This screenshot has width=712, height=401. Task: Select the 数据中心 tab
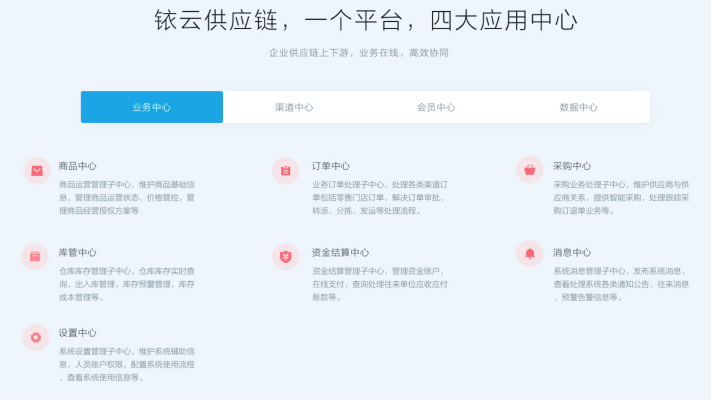(x=579, y=107)
